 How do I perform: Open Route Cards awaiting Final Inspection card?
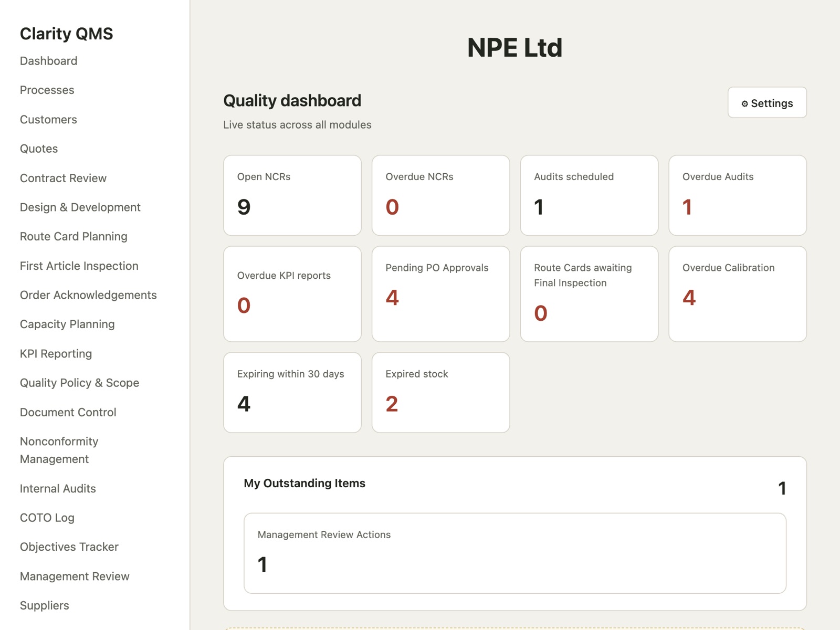[x=589, y=294]
